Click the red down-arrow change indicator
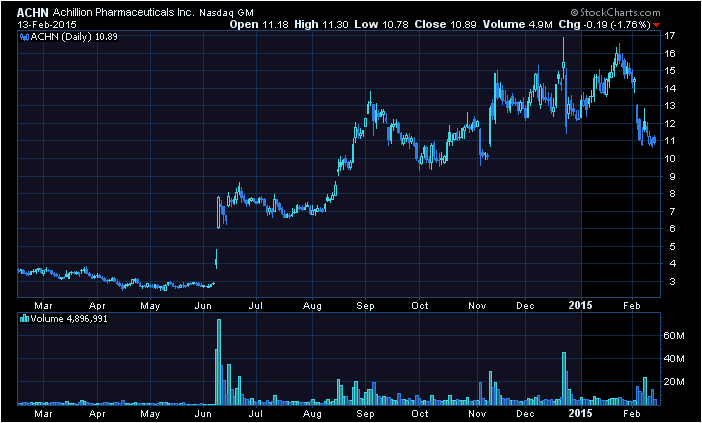Image resolution: width=702 pixels, height=423 pixels. [656, 25]
